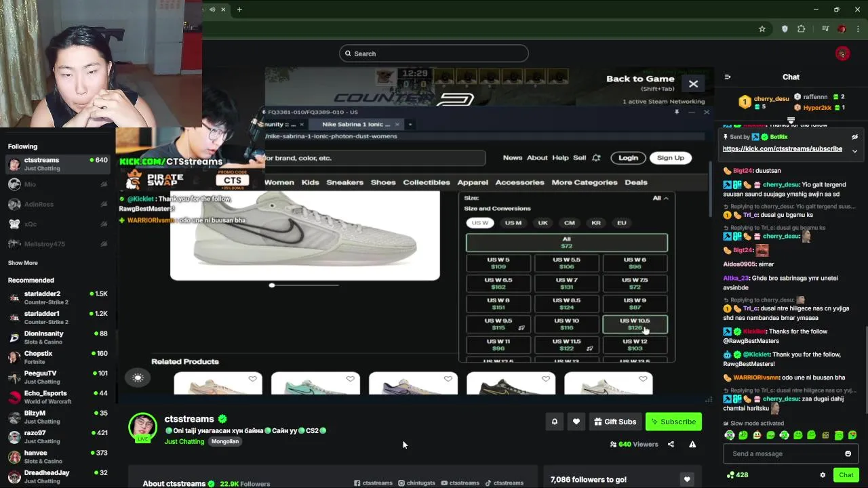
Task: Select the EU size conversion tab
Action: pyautogui.click(x=622, y=223)
